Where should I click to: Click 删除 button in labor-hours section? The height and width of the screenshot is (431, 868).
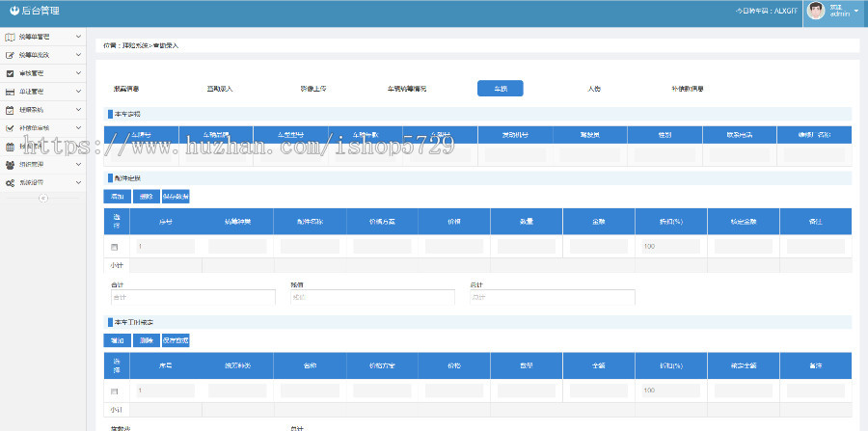(147, 340)
